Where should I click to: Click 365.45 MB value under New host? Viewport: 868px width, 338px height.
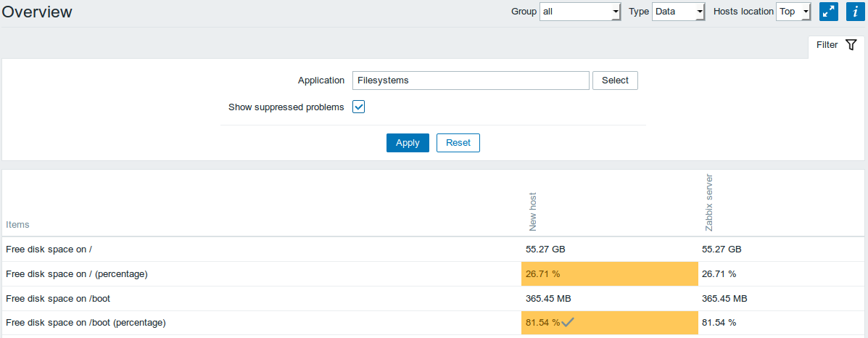coord(548,299)
